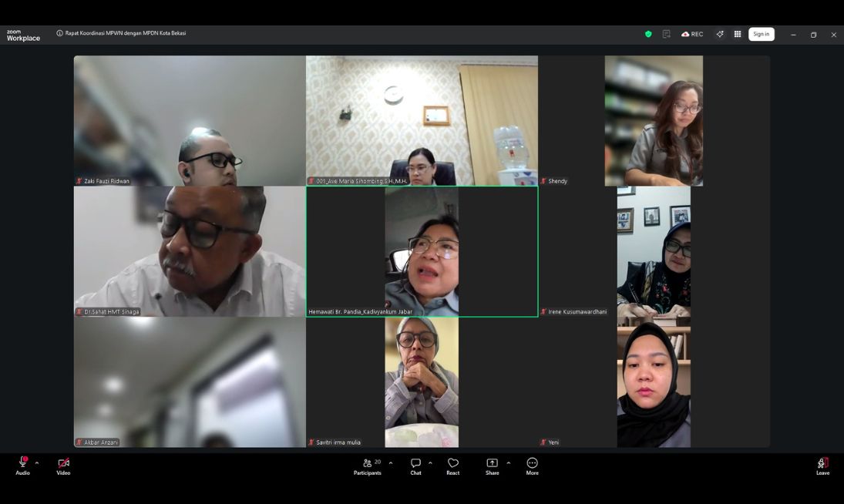844x504 pixels.
Task: Expand the Chat options chevron
Action: click(430, 463)
